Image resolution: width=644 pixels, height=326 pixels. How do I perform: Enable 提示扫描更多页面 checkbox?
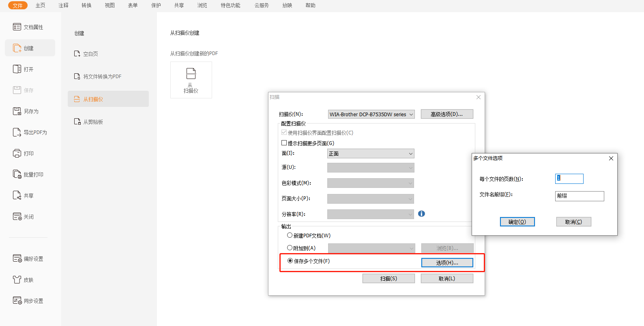tap(284, 143)
